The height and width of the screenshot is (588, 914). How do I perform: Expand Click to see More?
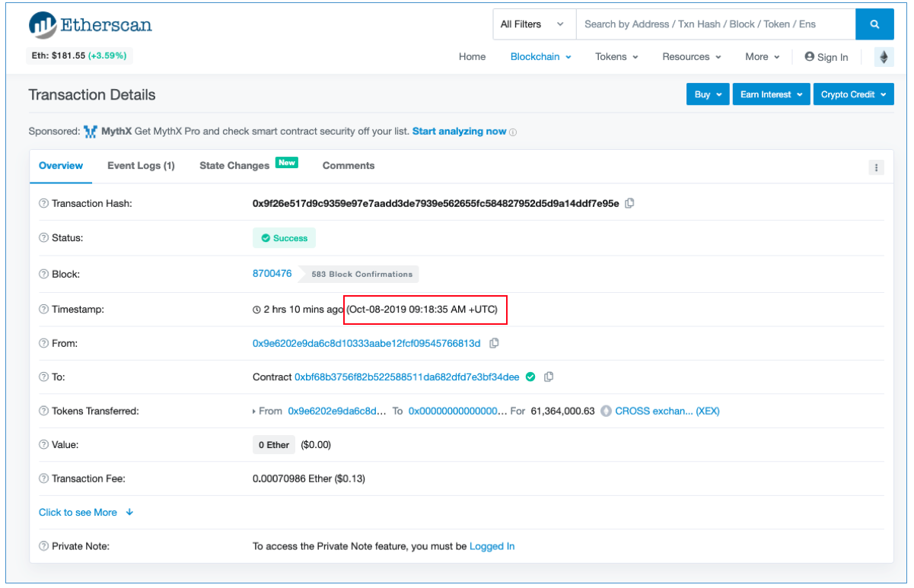point(85,512)
